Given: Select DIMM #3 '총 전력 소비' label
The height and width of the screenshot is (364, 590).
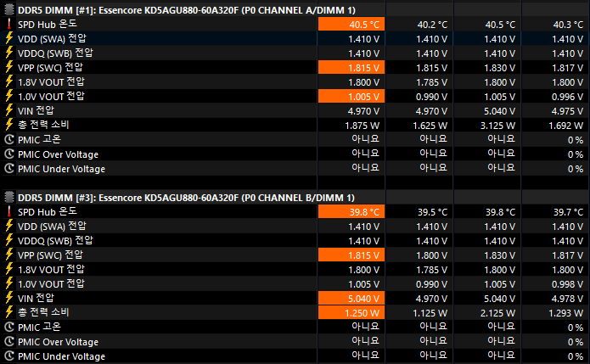Looking at the screenshot, I should point(43,312).
